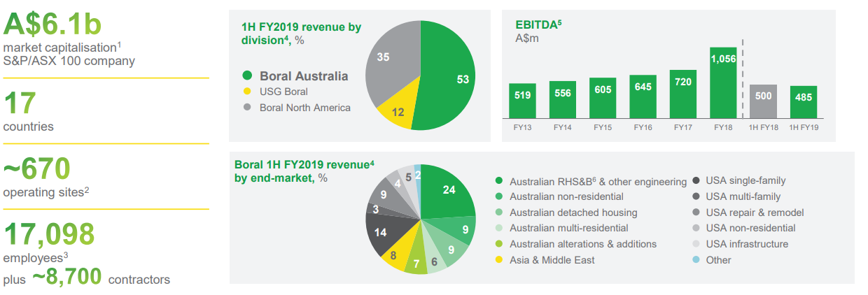Select the FY17 bar labeled 720
Image resolution: width=868 pixels, height=295 pixels.
point(683,94)
